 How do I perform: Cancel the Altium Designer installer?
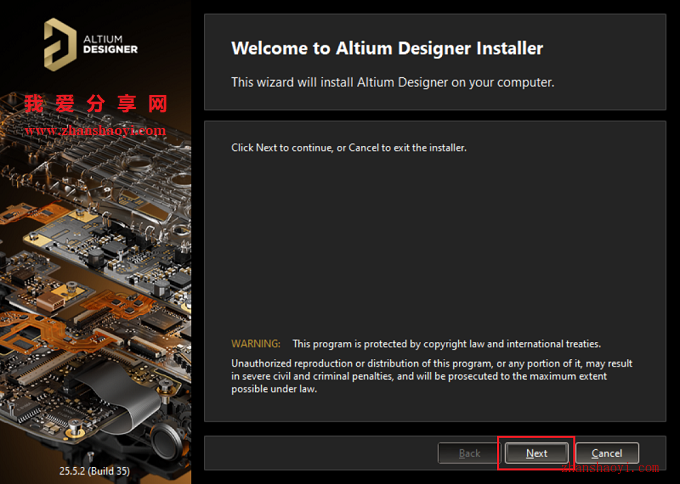coord(607,453)
